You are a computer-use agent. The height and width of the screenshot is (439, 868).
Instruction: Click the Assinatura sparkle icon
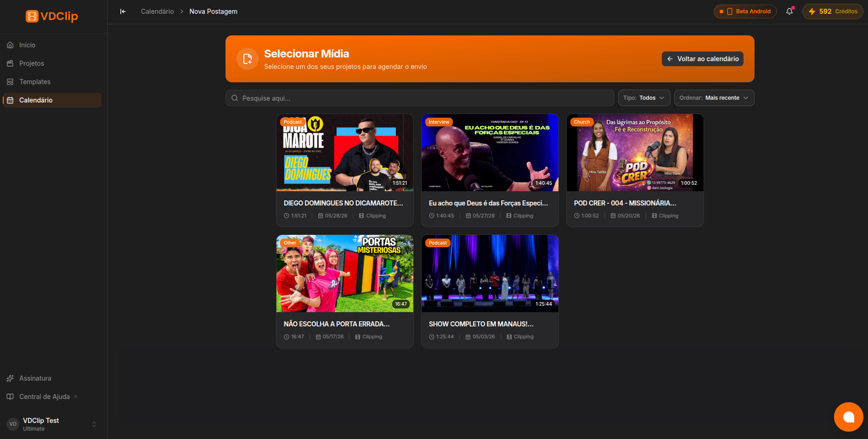[10, 378]
